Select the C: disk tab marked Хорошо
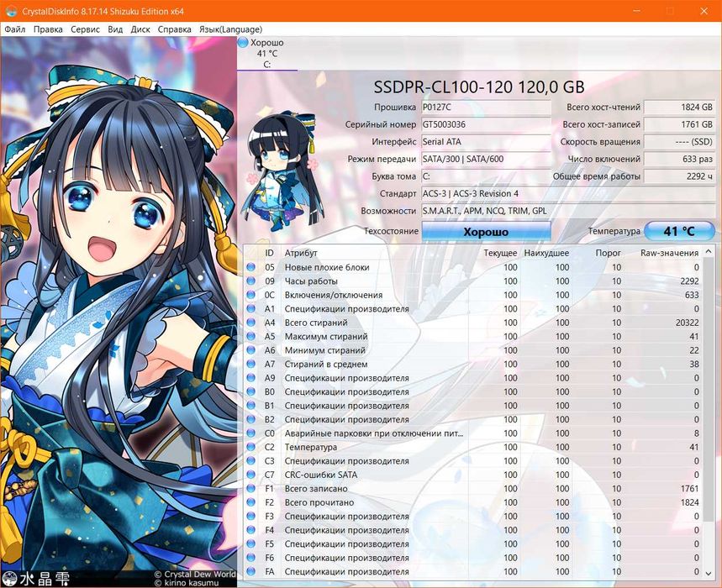Screen dimensions: 722x588 (267, 54)
